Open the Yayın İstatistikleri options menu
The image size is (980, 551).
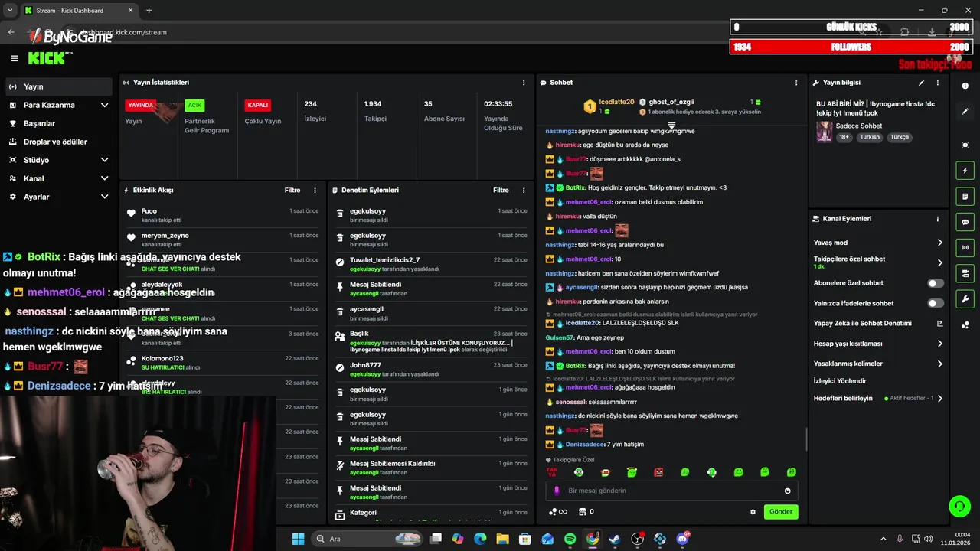coord(524,83)
